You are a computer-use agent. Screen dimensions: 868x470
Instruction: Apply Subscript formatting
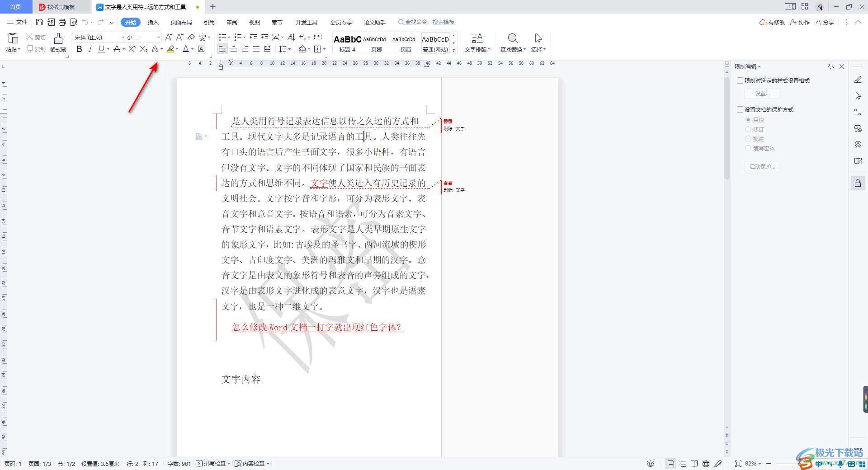[144, 49]
